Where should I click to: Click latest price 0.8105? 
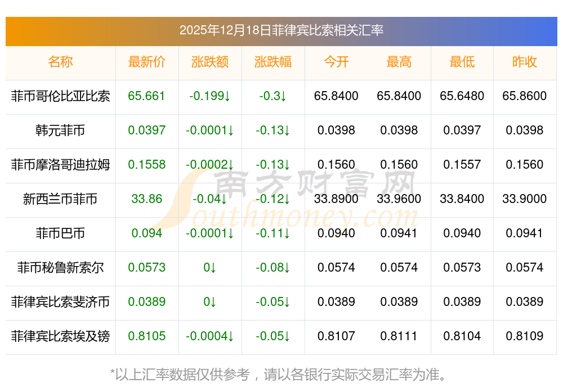click(x=147, y=336)
